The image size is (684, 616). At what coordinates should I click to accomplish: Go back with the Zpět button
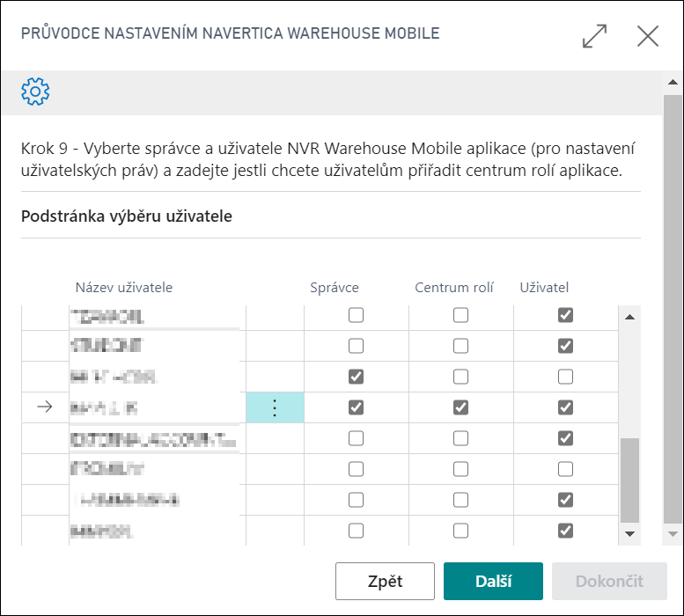[x=385, y=581]
